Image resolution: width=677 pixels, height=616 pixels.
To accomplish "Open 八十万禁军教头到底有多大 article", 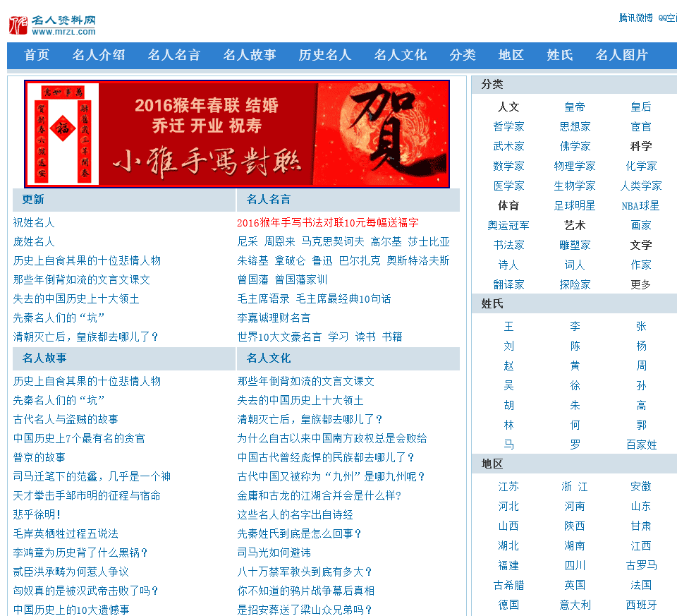I will (x=305, y=572).
